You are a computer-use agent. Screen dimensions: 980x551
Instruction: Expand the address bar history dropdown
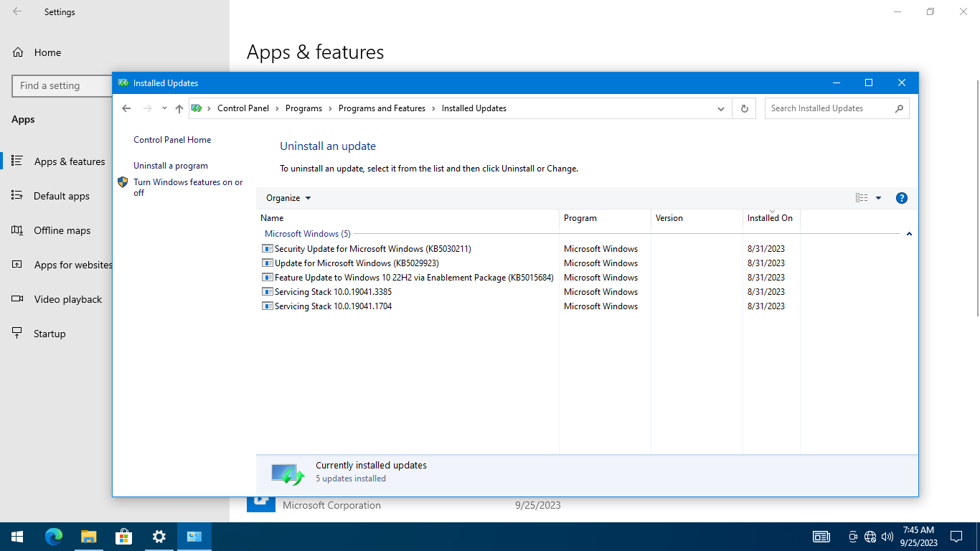pos(721,108)
